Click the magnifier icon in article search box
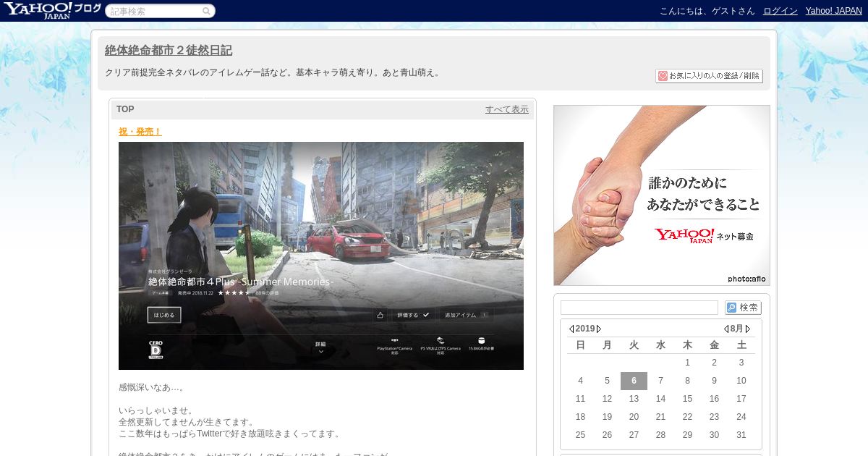This screenshot has width=868, height=456. pos(206,11)
